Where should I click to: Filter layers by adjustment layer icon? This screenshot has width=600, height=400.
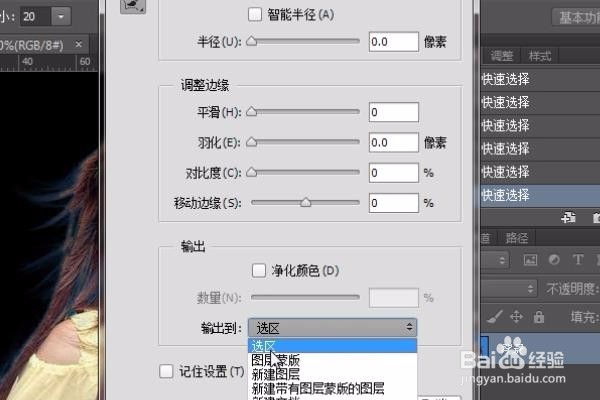click(x=554, y=260)
